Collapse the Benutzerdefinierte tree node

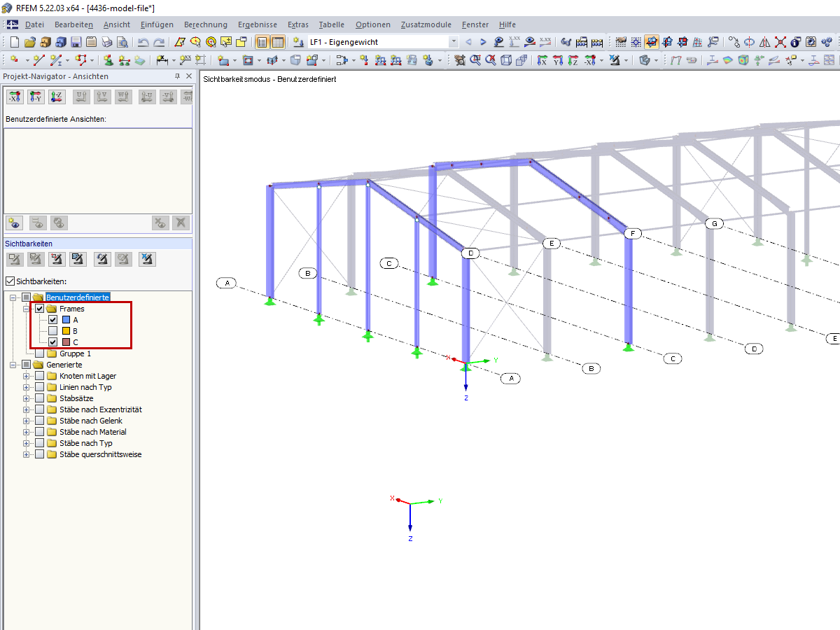point(13,297)
